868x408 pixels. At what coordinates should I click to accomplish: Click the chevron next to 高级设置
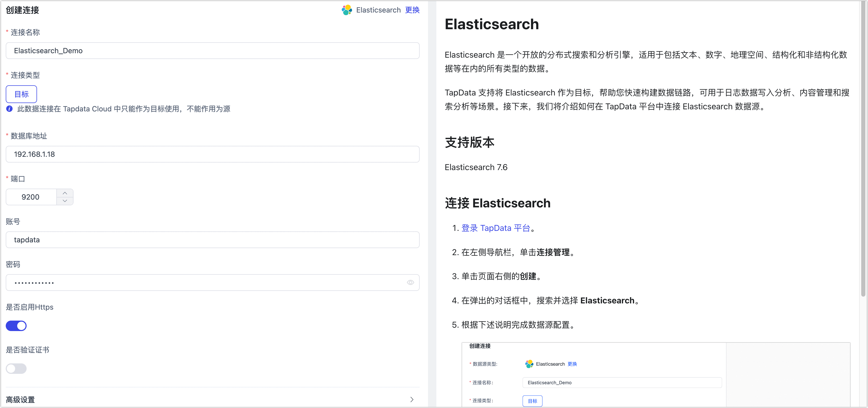(x=411, y=400)
